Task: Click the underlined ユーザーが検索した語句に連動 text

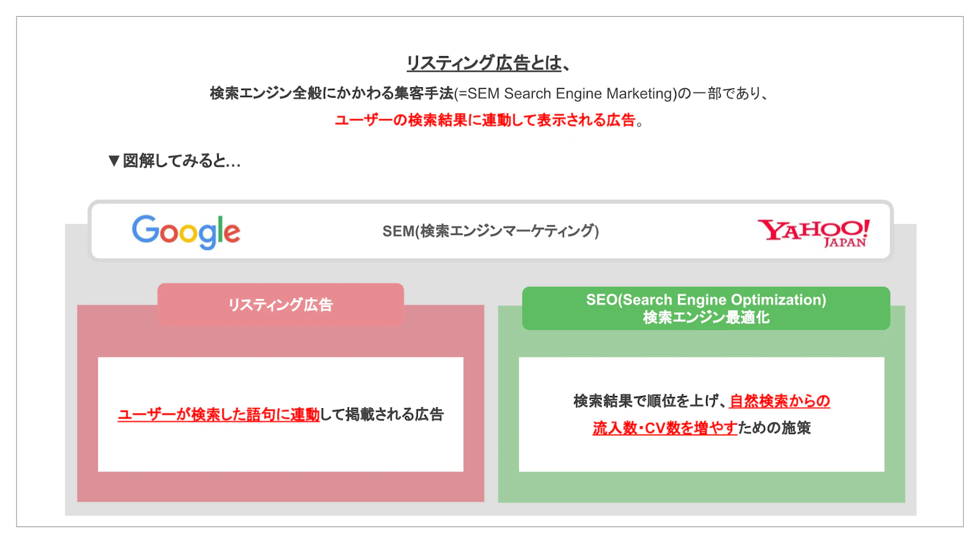Action: pos(219,415)
